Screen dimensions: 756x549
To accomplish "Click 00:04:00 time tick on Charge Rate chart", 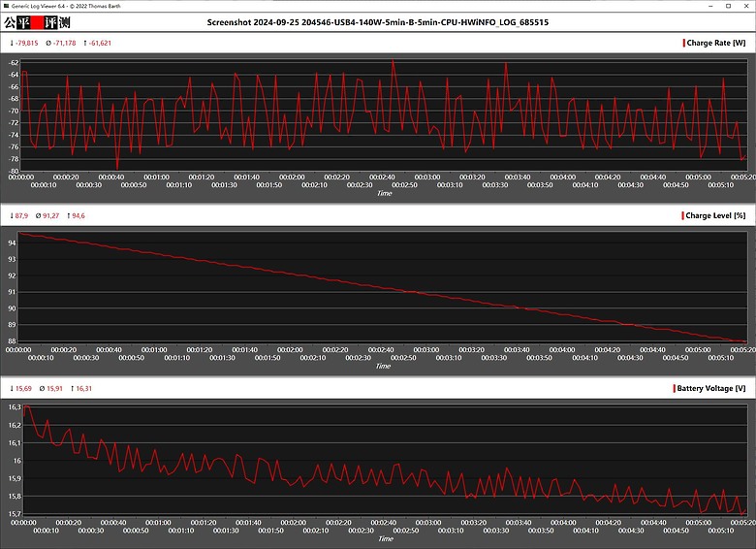I will [563, 178].
